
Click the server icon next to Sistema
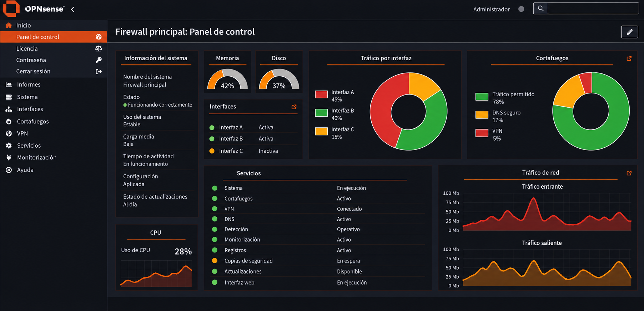[9, 97]
